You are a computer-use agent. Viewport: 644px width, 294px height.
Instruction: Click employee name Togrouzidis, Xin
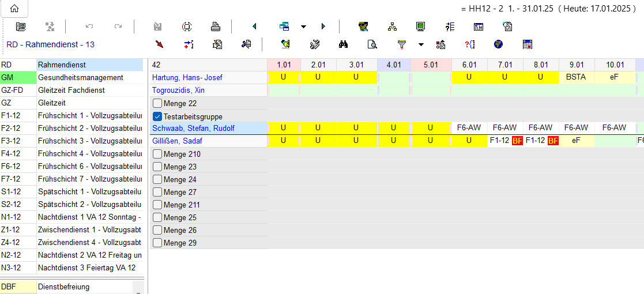178,91
